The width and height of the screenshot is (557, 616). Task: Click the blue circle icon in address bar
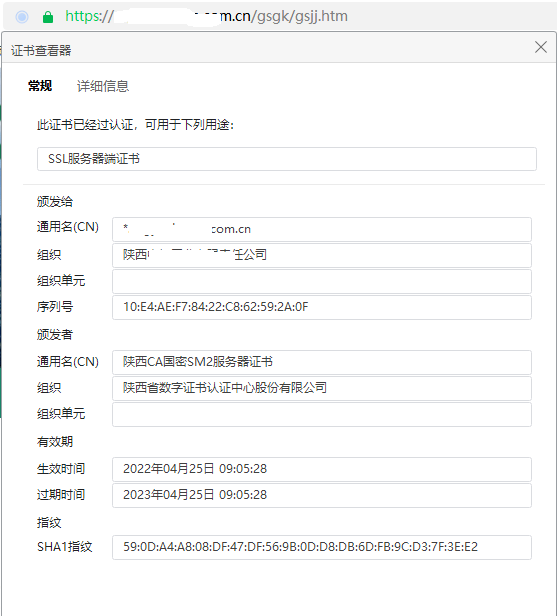(22, 17)
